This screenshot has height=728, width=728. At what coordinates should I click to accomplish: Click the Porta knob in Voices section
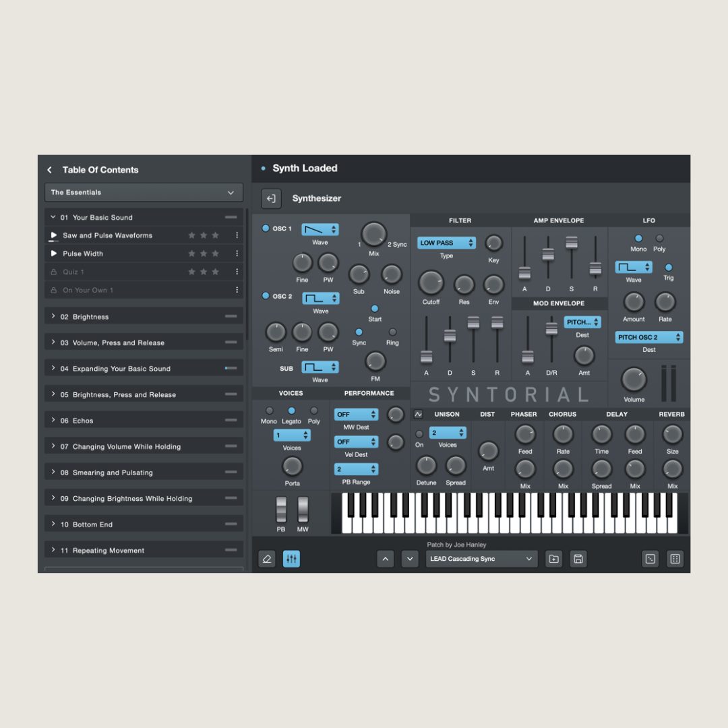click(292, 466)
